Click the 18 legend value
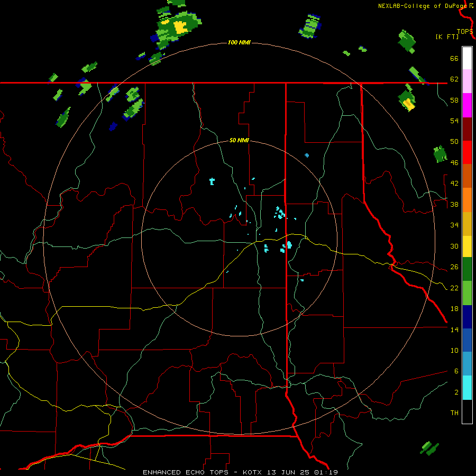 click(454, 309)
